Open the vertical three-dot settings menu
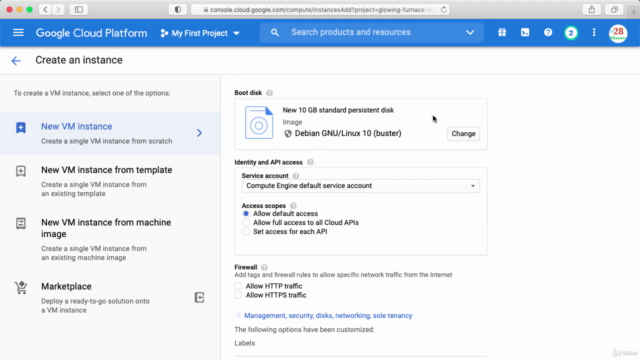This screenshot has height=360, width=640. click(x=594, y=33)
